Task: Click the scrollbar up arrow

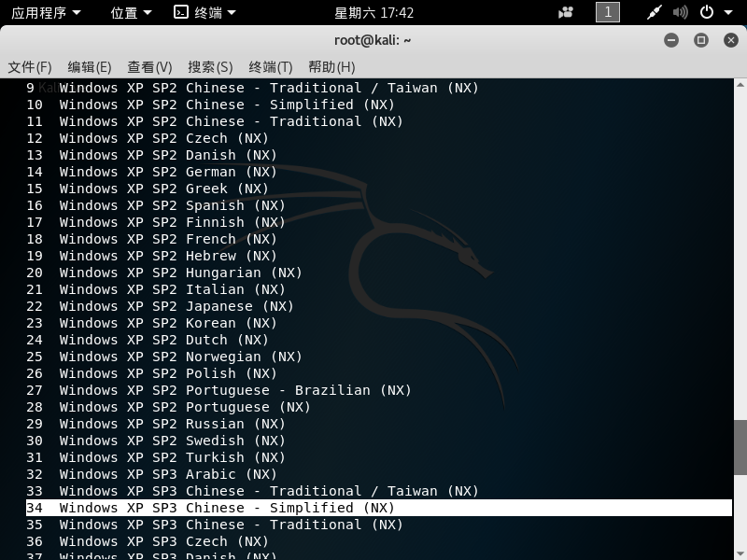Action: [x=740, y=85]
